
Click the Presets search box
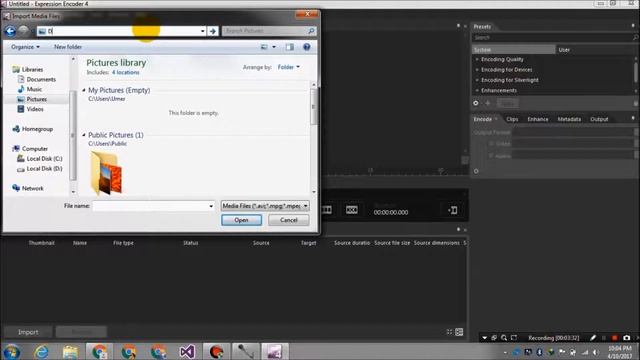pos(552,38)
